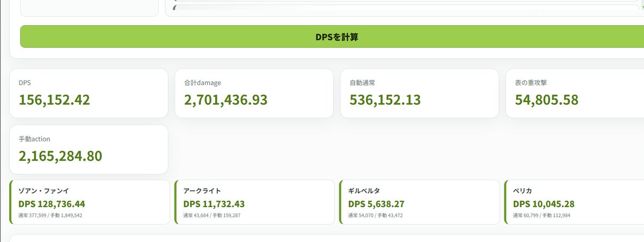Open the ギルベルタ character card
This screenshot has height=242, width=644.
[420, 202]
